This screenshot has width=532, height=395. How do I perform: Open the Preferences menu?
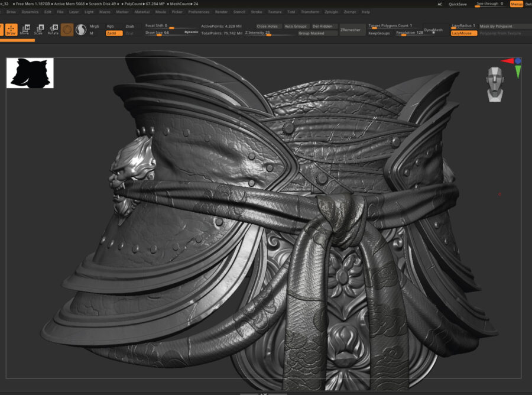click(199, 12)
